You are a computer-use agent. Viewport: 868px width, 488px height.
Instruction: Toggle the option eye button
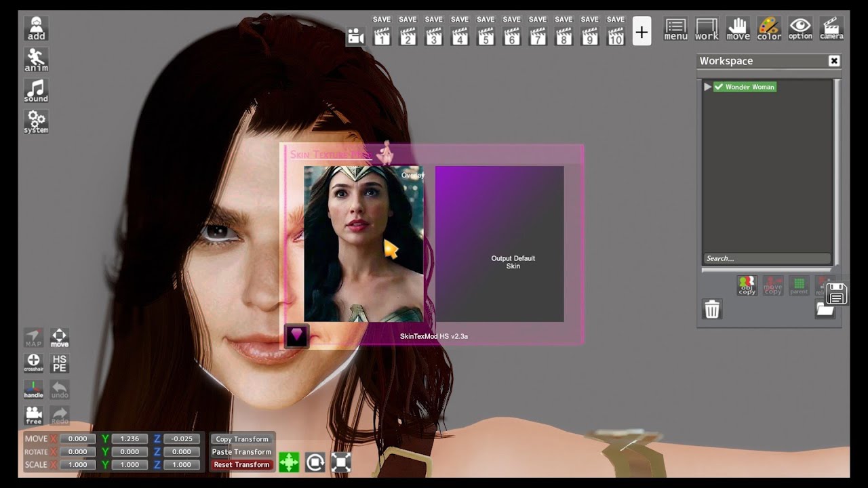pyautogui.click(x=800, y=29)
